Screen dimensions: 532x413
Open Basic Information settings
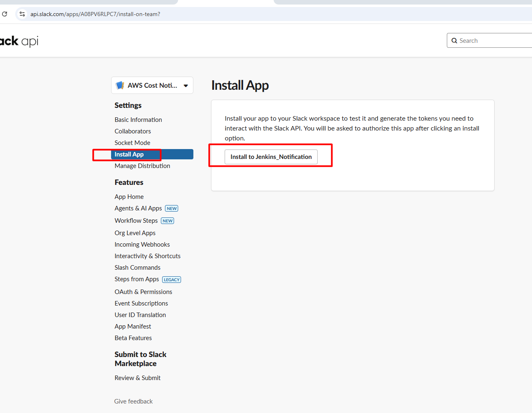point(138,120)
